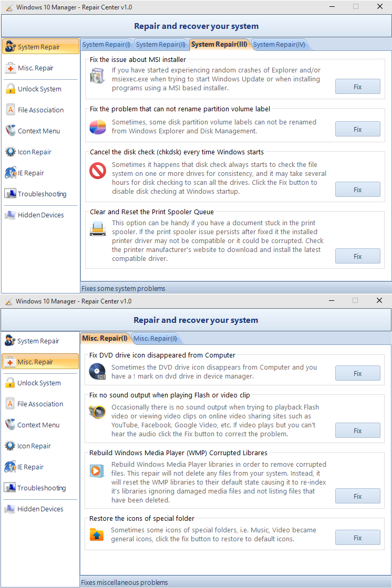This screenshot has width=392, height=588.
Task: Click the Windows Media Player icon
Action: (x=97, y=470)
